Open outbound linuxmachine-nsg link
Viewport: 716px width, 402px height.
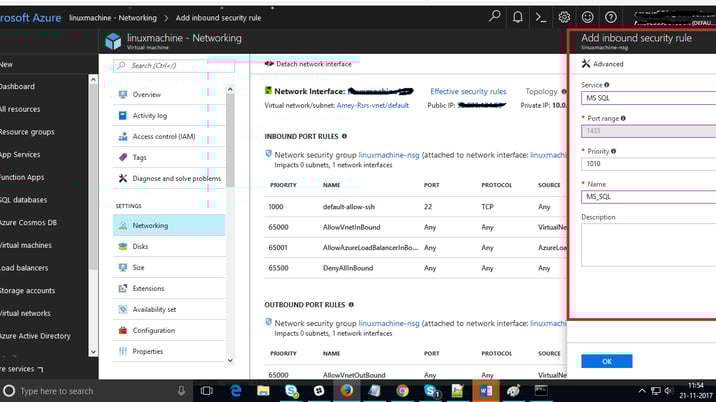[x=389, y=323]
